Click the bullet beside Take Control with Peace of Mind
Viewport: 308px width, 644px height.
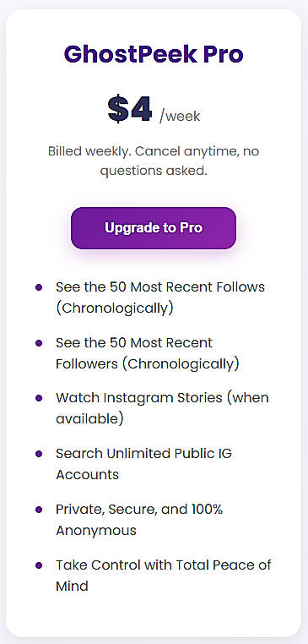[x=39, y=565]
